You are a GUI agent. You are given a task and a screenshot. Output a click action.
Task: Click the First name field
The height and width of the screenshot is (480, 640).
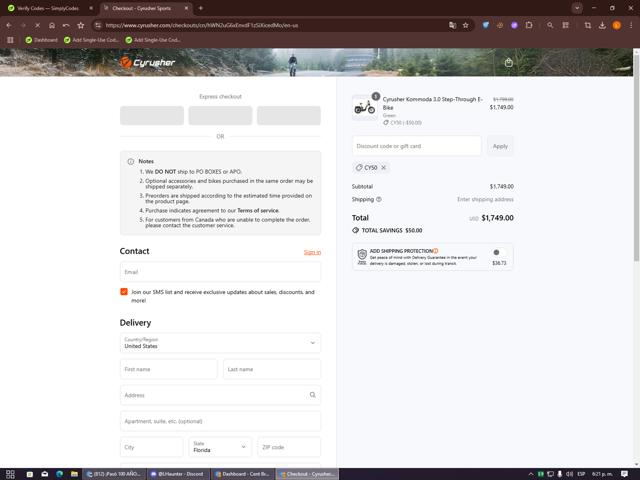tap(169, 369)
